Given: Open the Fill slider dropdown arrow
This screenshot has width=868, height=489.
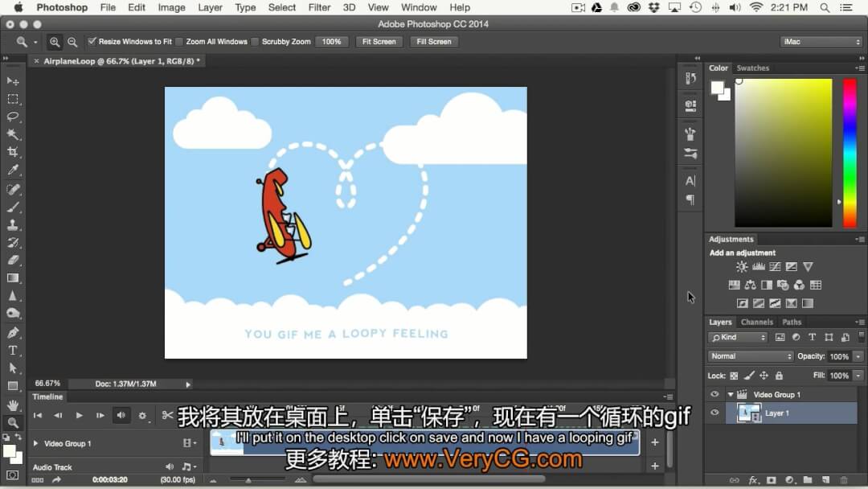Looking at the screenshot, I should point(858,376).
